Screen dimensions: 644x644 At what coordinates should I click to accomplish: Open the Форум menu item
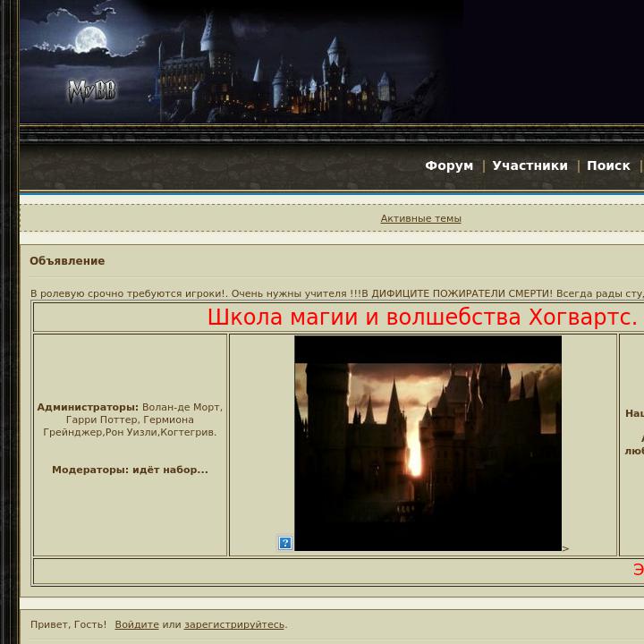click(x=449, y=165)
